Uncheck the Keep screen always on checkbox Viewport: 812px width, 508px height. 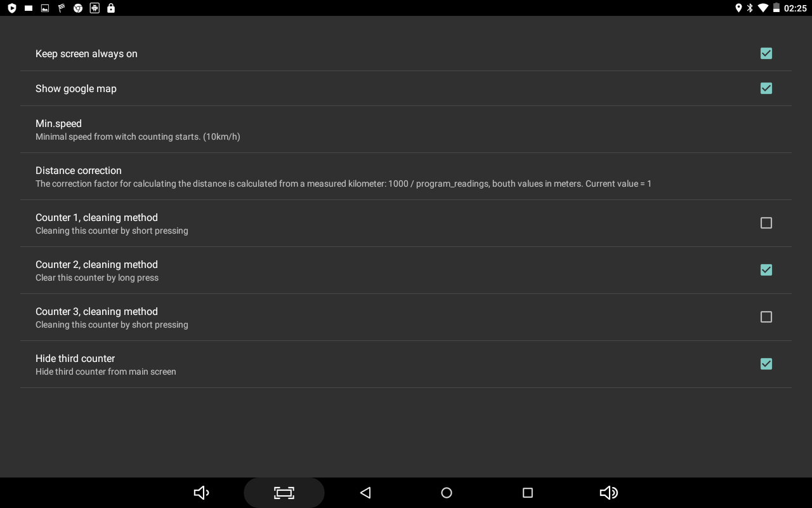tap(766, 53)
